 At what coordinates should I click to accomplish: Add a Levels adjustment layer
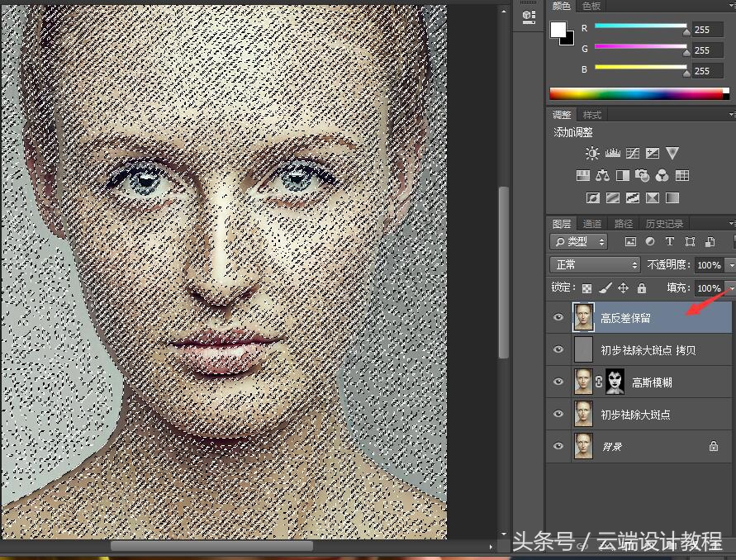[x=612, y=154]
